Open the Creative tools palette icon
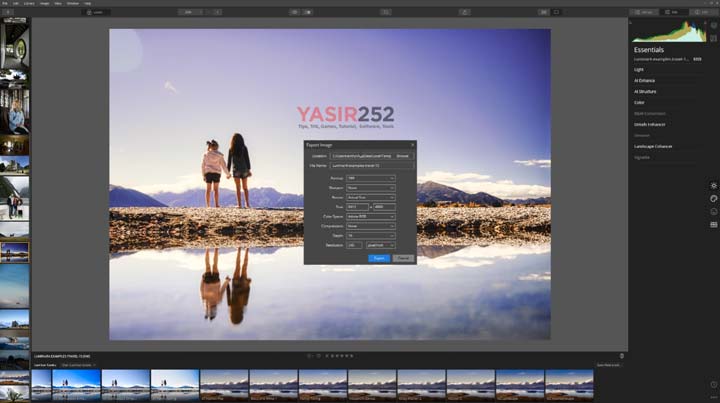This screenshot has height=403, width=720. point(713,199)
